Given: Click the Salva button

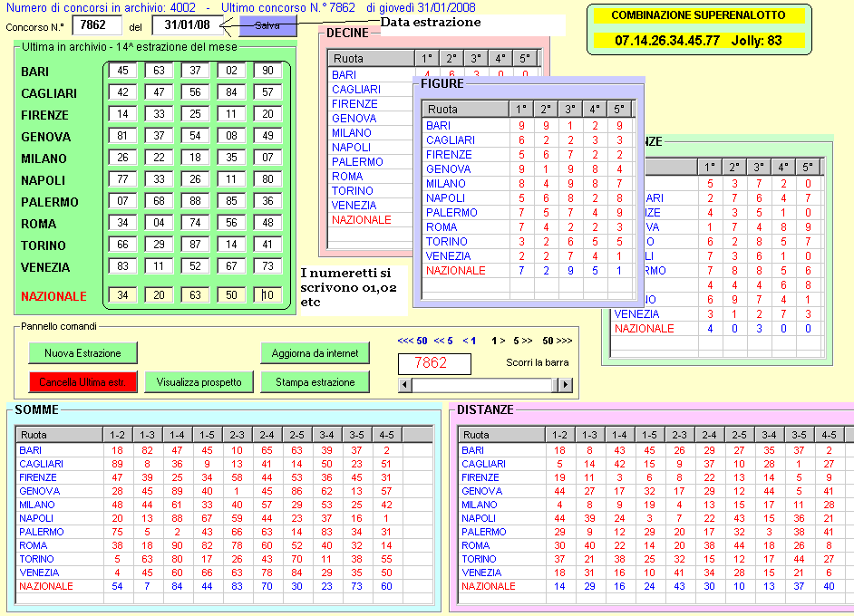Looking at the screenshot, I should (x=267, y=25).
